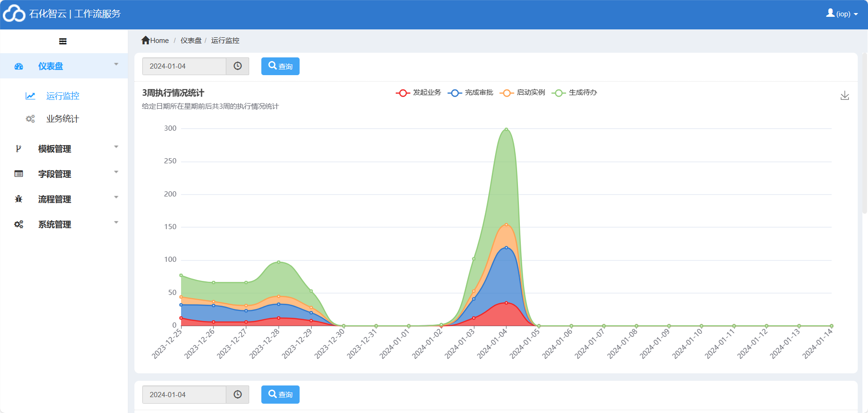Click the top 查询 search button
868x413 pixels.
280,66
